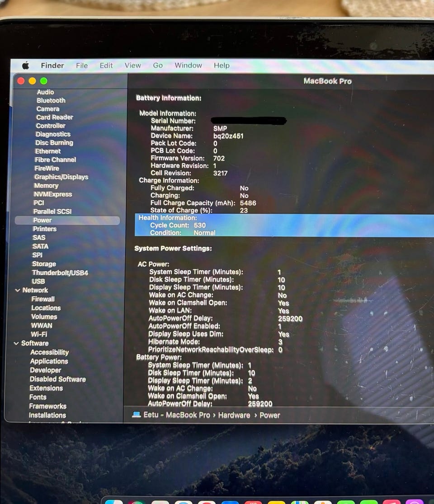Select the Software category label
This screenshot has height=504, width=434.
(35, 343)
